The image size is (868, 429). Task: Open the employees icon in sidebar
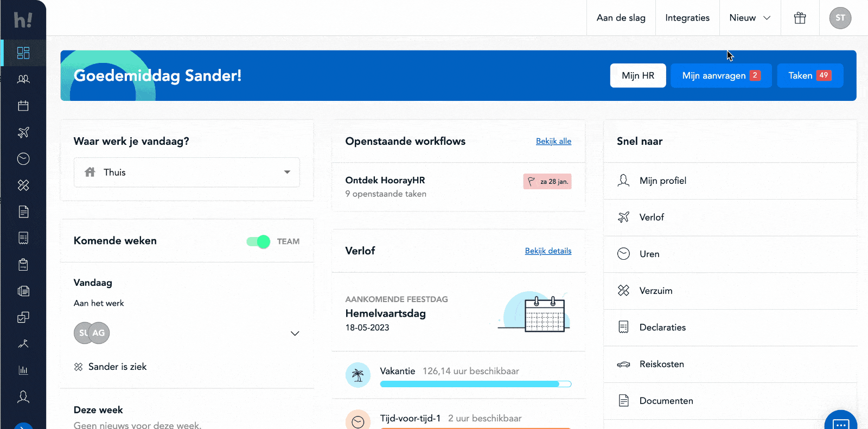pyautogui.click(x=23, y=79)
